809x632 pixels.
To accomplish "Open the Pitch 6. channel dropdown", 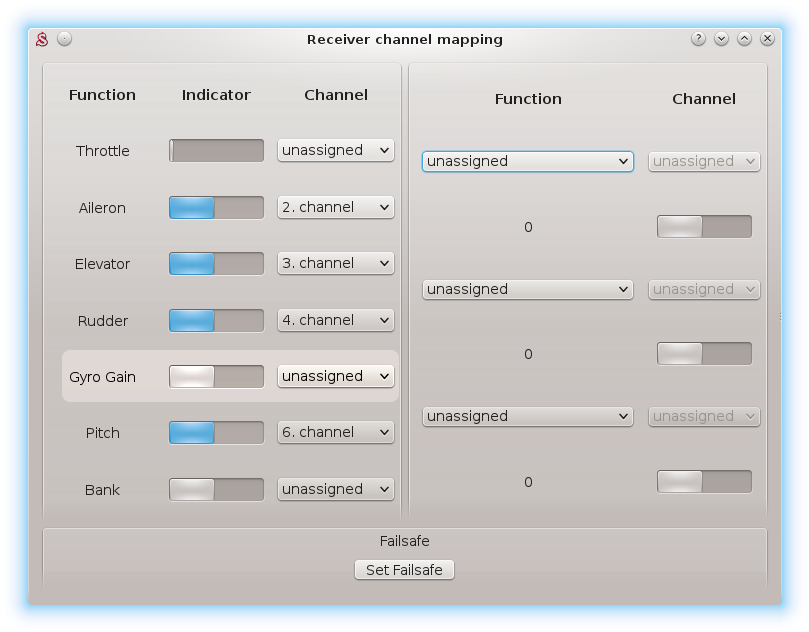I will click(x=335, y=432).
